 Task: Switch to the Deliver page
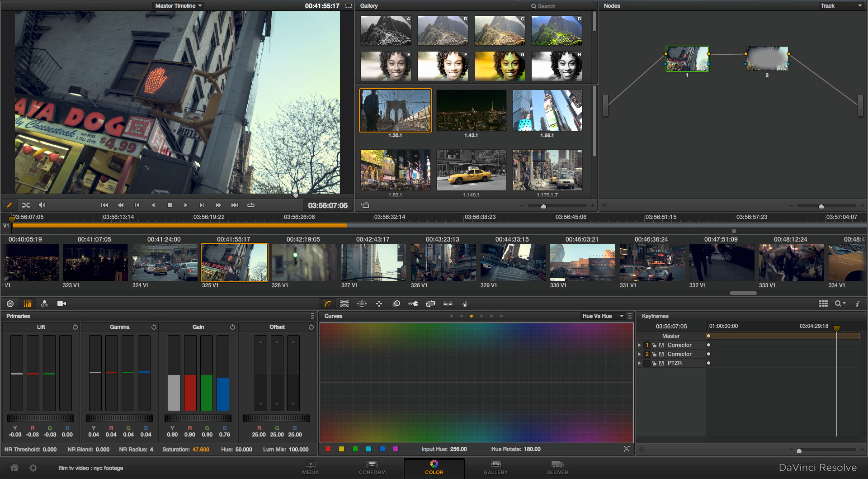[x=557, y=467]
